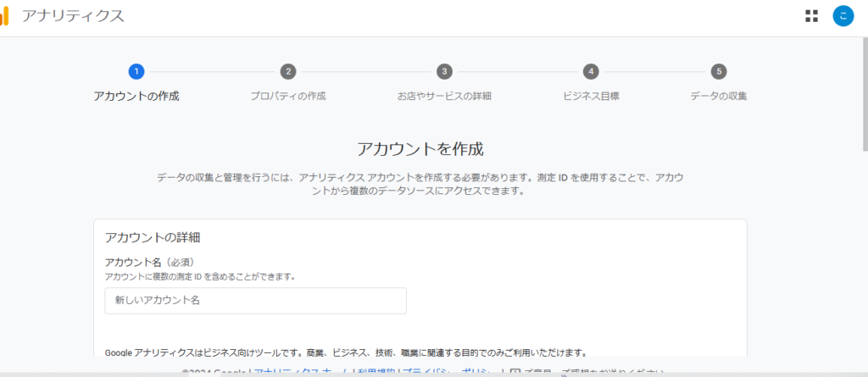Screen dimensions: 868x377
Task: Click the step 1 circle
Action: click(x=136, y=71)
